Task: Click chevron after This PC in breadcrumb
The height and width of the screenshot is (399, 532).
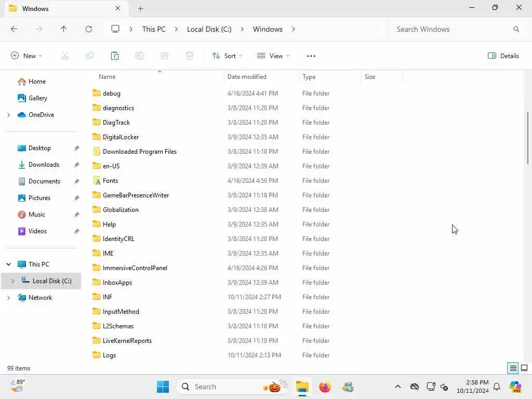Action: 176,29
